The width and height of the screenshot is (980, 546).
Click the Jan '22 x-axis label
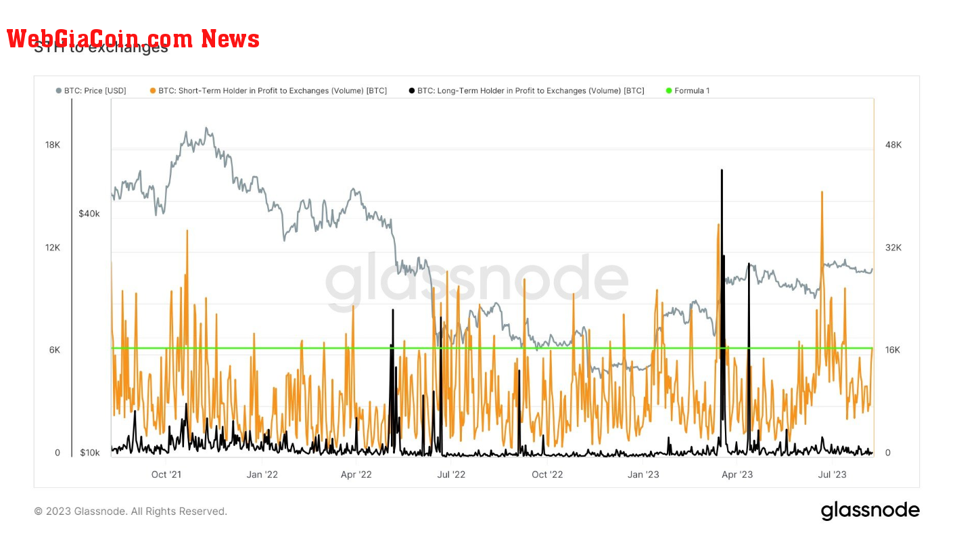[262, 474]
